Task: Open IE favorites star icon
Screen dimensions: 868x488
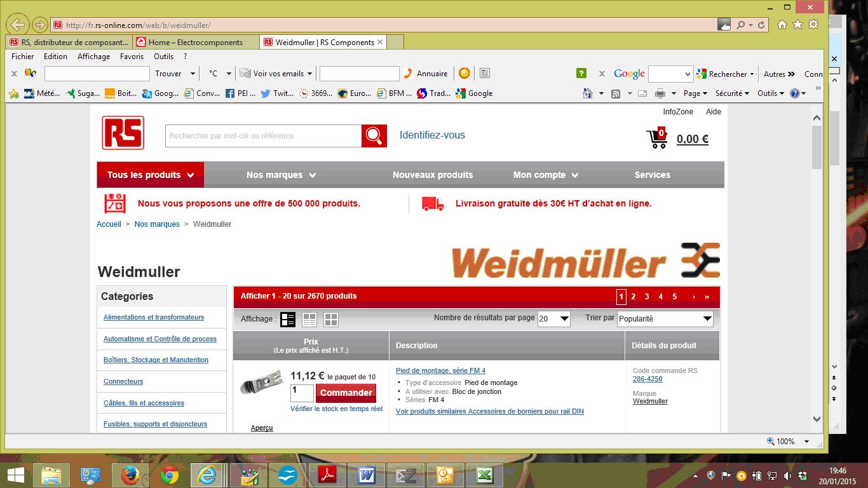Action: point(798,25)
